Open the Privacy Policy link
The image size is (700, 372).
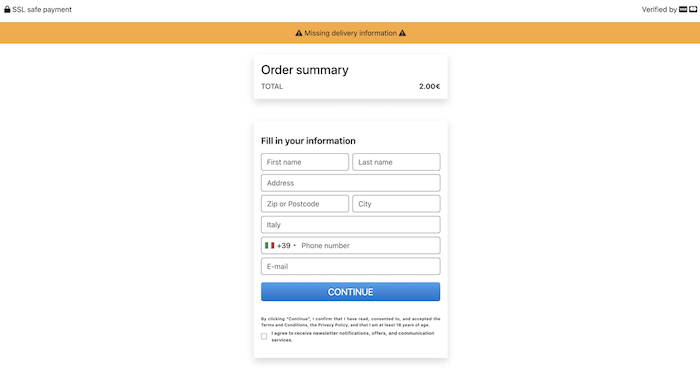pyautogui.click(x=333, y=325)
